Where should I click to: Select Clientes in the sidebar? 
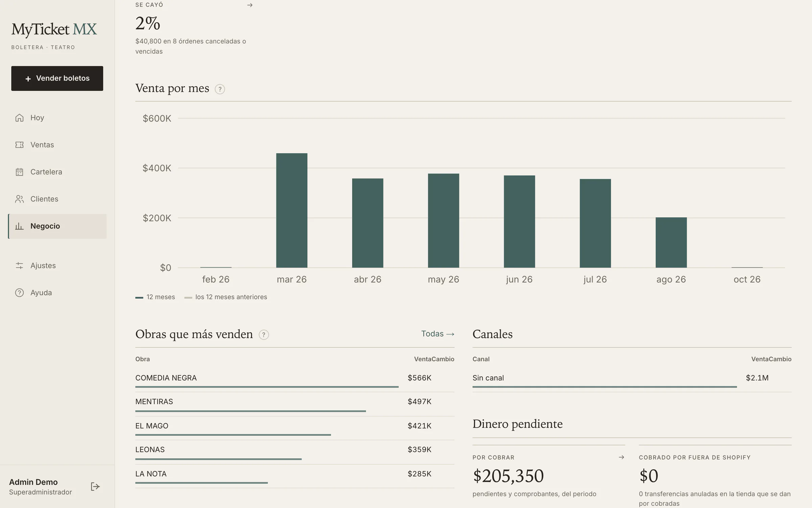(57, 199)
